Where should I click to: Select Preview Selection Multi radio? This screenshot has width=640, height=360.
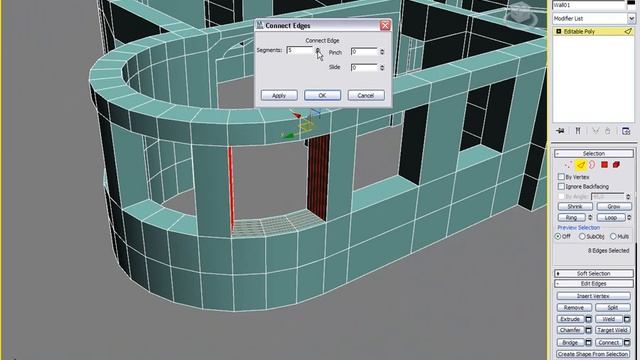pyautogui.click(x=613, y=236)
